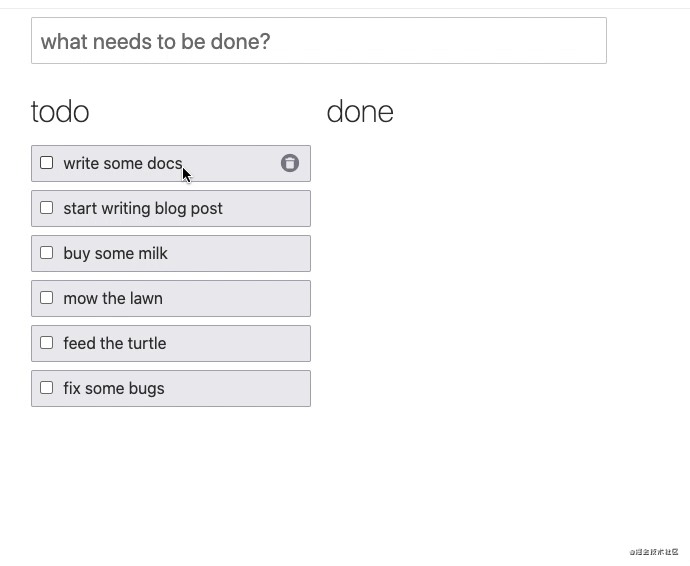This screenshot has width=690, height=566.
Task: Check the 'feed the turtle' checkbox
Action: click(46, 342)
